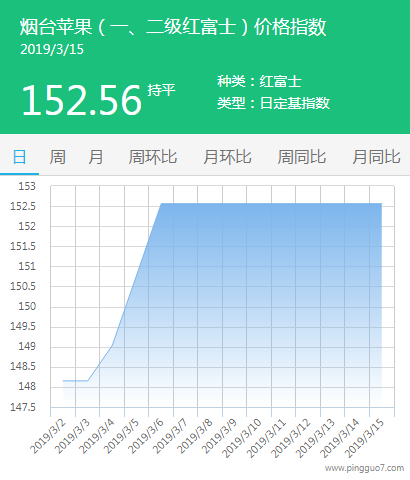Select the 日 daily tab
Image resolution: width=410 pixels, height=480 pixels.
coord(19,157)
